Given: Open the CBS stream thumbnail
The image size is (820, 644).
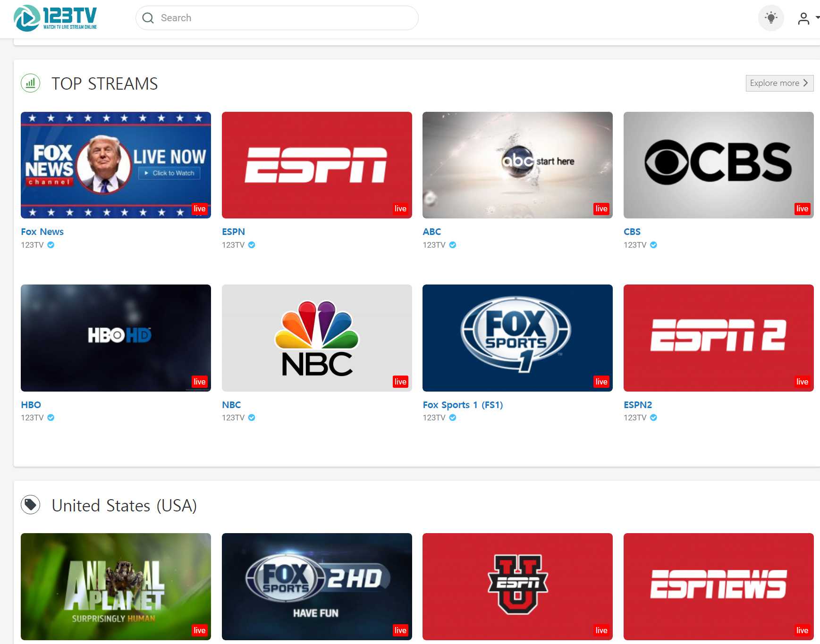Looking at the screenshot, I should pyautogui.click(x=719, y=165).
